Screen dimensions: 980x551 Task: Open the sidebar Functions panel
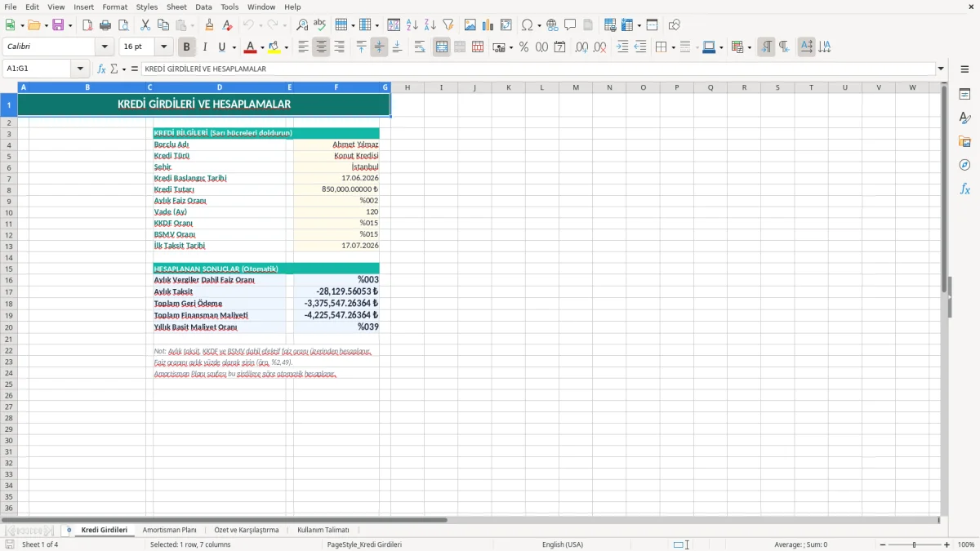[x=964, y=189]
